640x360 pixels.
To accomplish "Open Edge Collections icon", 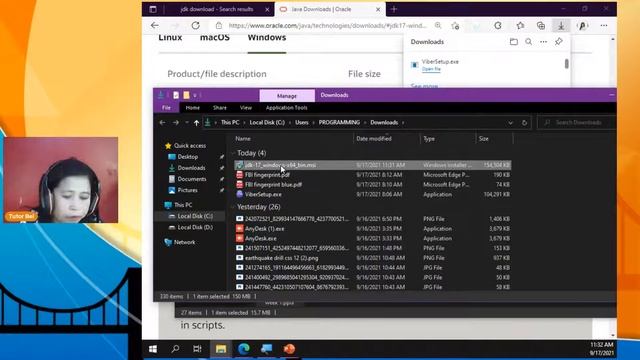I will [x=541, y=26].
